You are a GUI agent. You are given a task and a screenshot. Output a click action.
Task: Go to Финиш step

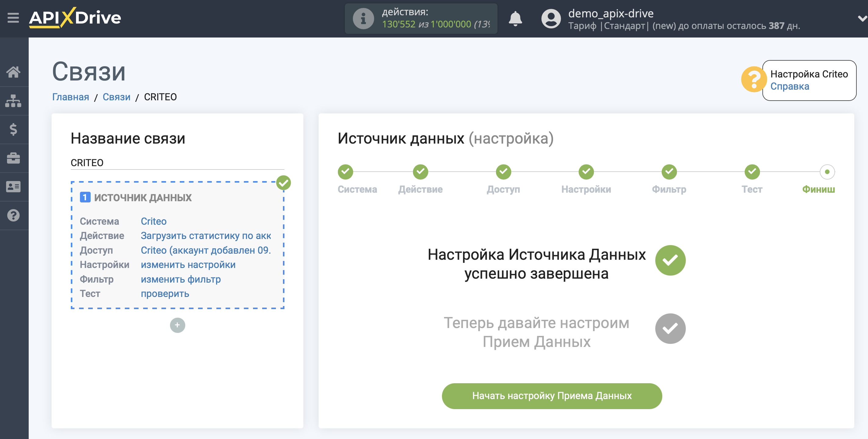[818, 189]
